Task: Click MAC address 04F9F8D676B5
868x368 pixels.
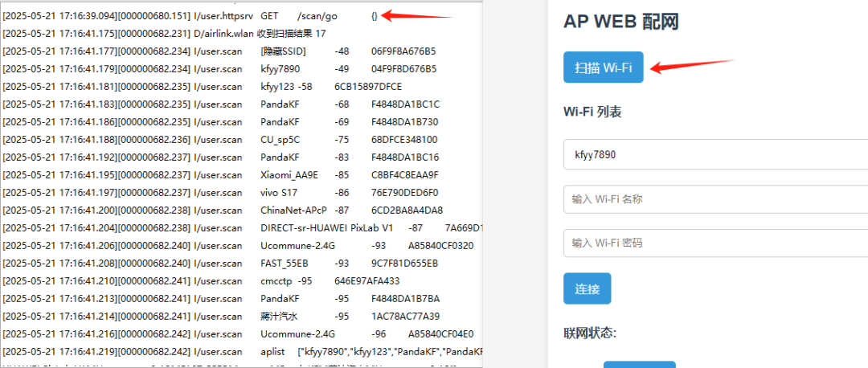Action: pyautogui.click(x=403, y=69)
